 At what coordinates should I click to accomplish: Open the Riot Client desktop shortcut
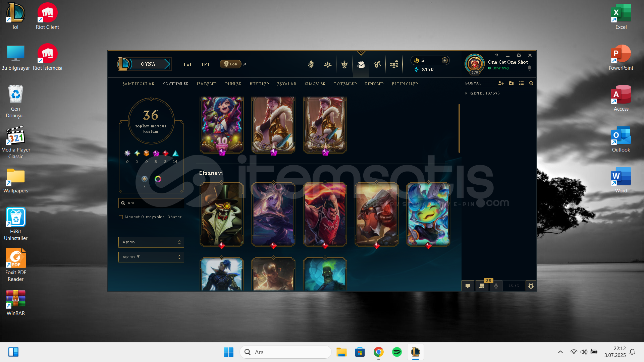click(x=47, y=16)
